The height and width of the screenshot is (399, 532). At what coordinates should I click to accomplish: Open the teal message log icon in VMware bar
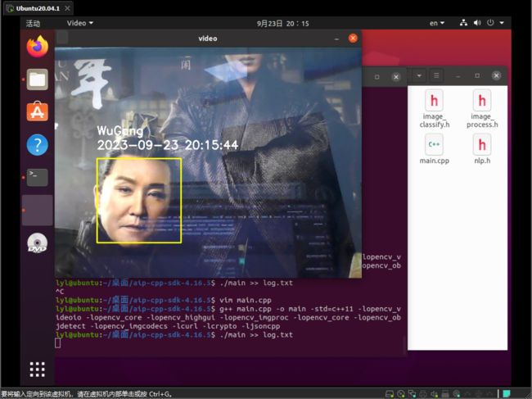click(x=507, y=394)
